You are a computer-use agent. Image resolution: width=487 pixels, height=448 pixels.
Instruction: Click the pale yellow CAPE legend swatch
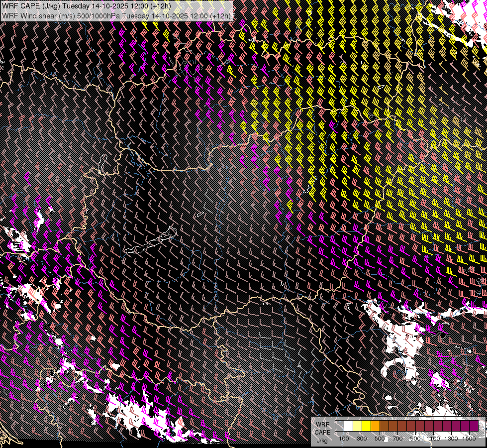[x=358, y=426]
